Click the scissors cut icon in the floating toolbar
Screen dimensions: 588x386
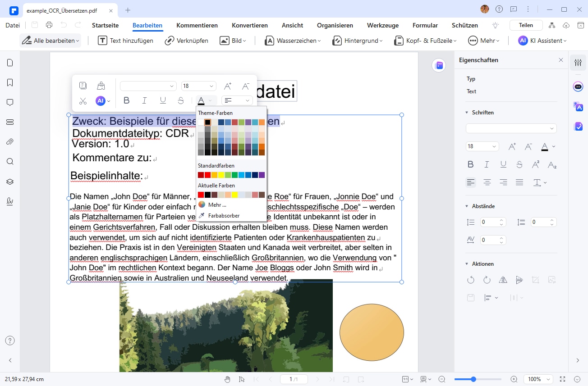pos(83,101)
